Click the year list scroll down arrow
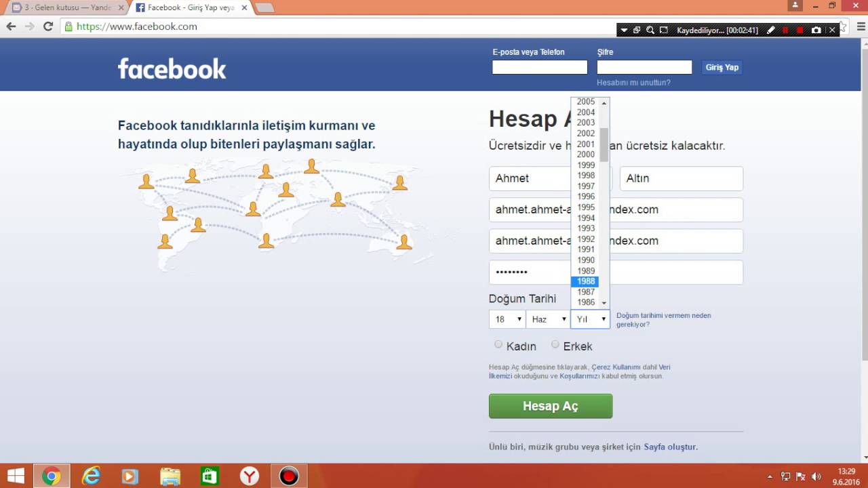 (x=604, y=303)
